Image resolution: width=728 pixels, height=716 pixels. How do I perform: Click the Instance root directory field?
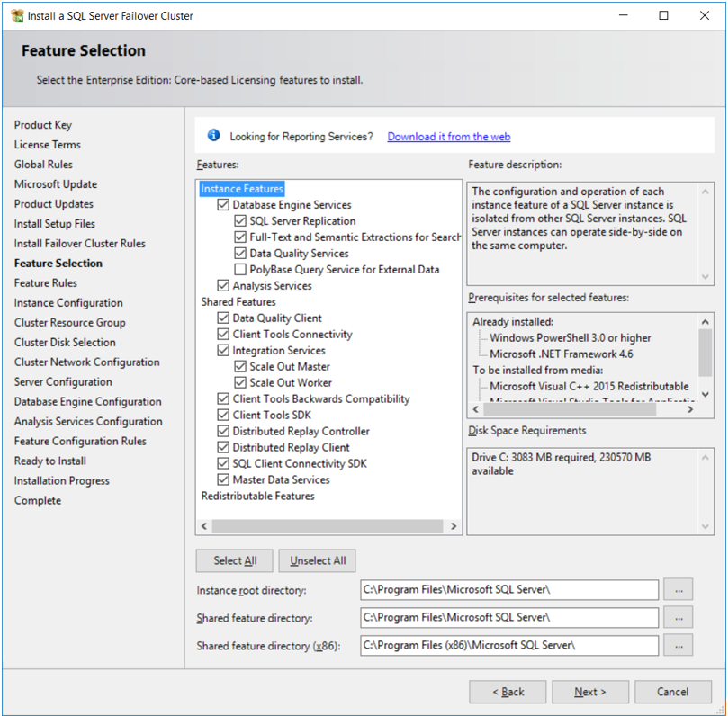pyautogui.click(x=509, y=590)
